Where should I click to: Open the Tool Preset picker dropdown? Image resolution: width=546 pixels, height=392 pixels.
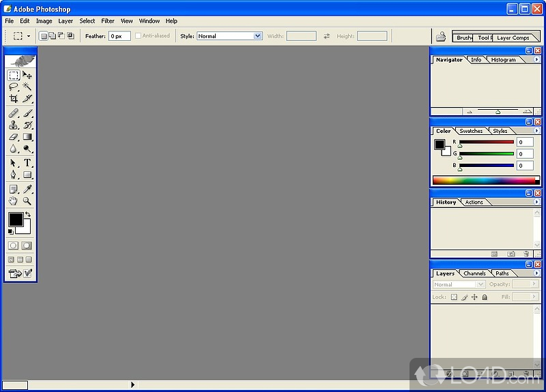click(x=28, y=36)
